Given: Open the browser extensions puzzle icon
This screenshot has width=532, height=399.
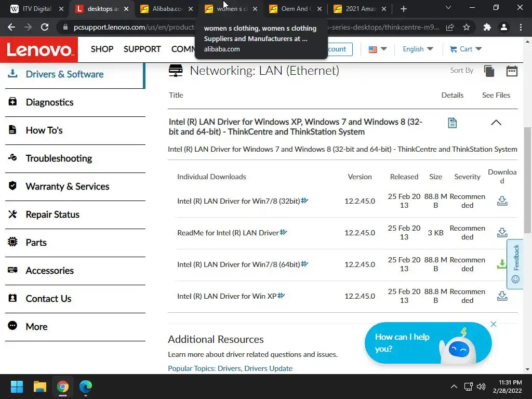Looking at the screenshot, I should pyautogui.click(x=487, y=27).
